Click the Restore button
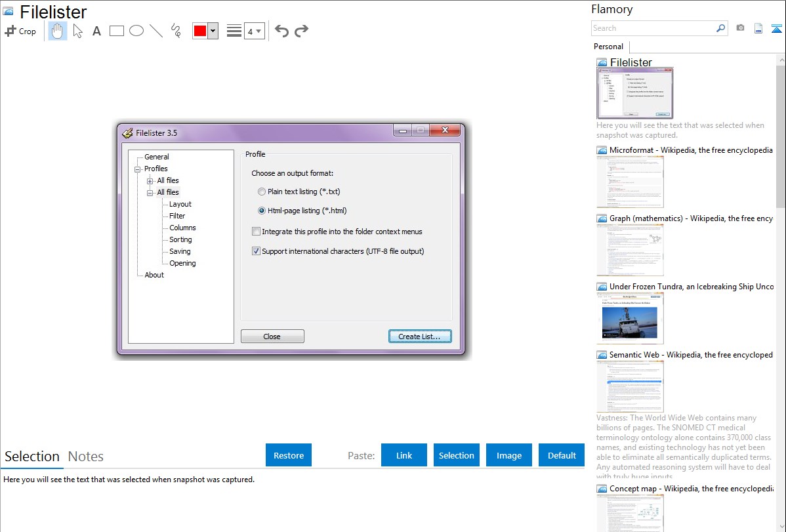This screenshot has width=786, height=532. pyautogui.click(x=289, y=455)
